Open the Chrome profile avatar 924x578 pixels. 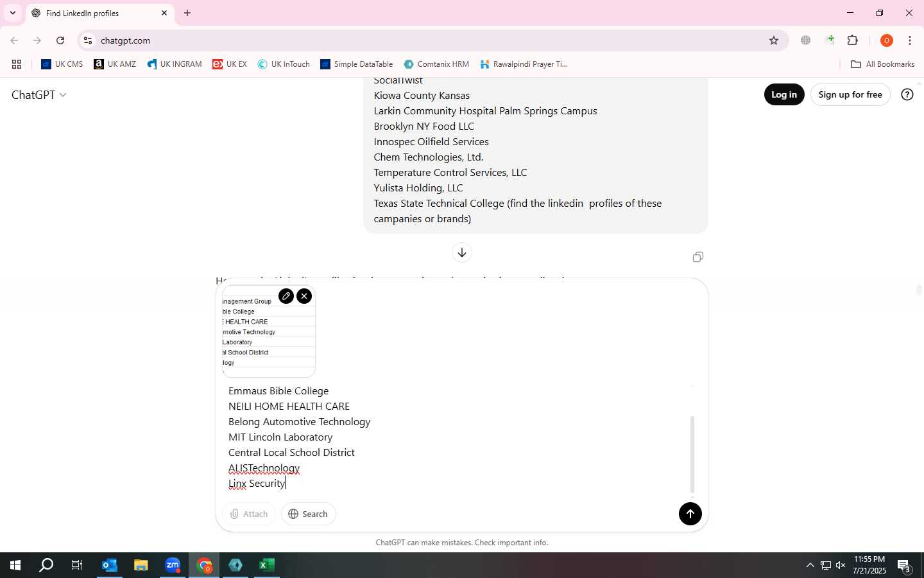pyautogui.click(x=887, y=40)
